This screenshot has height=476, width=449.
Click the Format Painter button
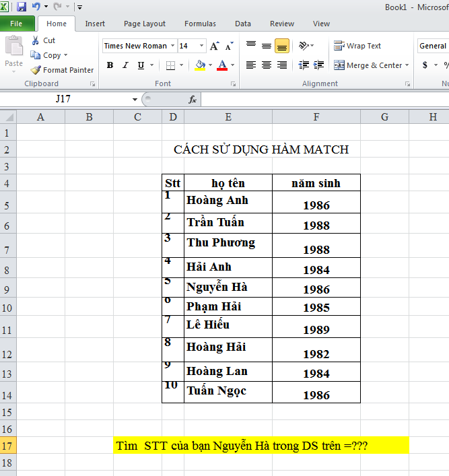click(62, 70)
